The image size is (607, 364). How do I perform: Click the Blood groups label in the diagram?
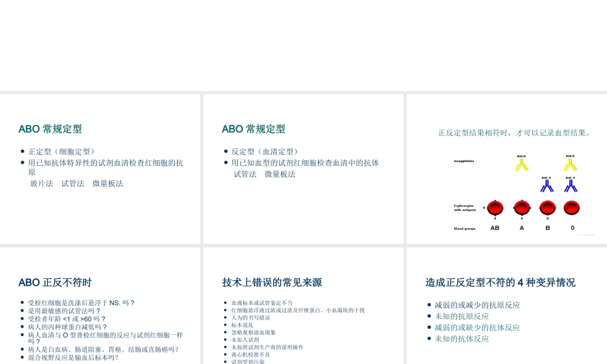[464, 228]
